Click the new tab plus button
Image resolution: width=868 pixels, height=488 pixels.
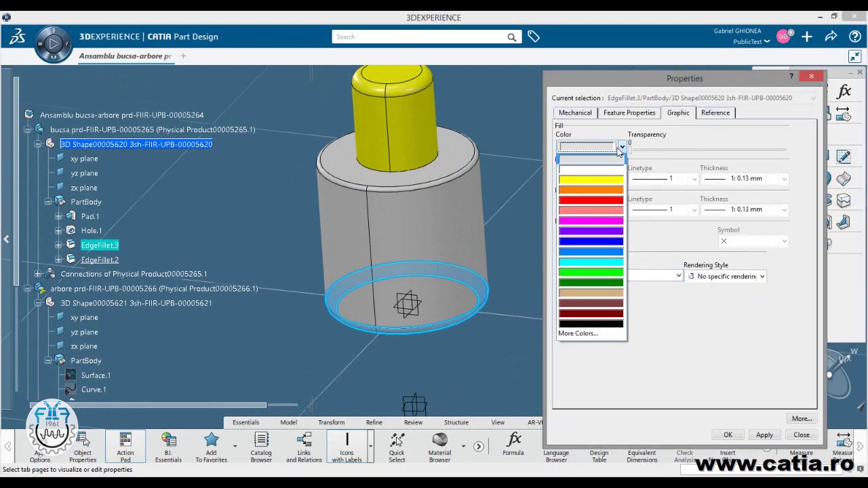tap(183, 56)
